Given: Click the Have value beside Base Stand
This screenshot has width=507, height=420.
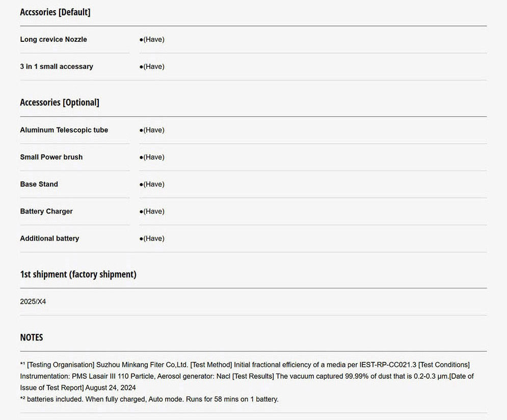Looking at the screenshot, I should coord(152,184).
